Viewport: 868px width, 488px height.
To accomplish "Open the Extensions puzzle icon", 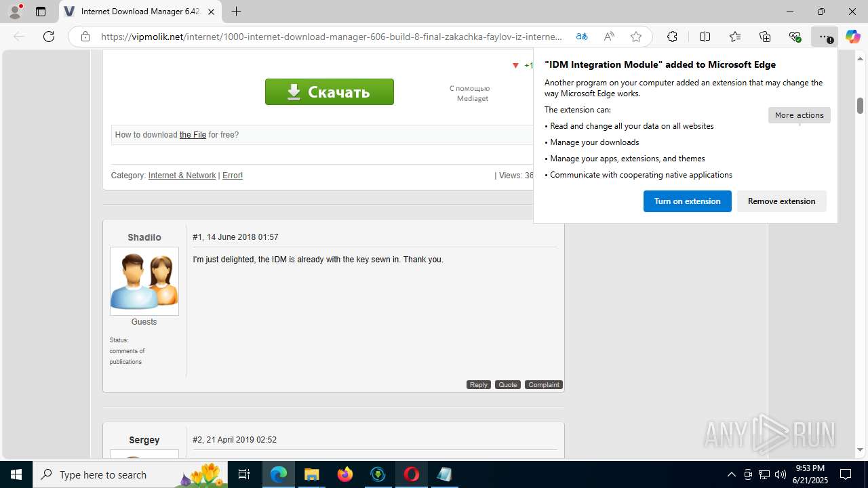I will point(672,37).
